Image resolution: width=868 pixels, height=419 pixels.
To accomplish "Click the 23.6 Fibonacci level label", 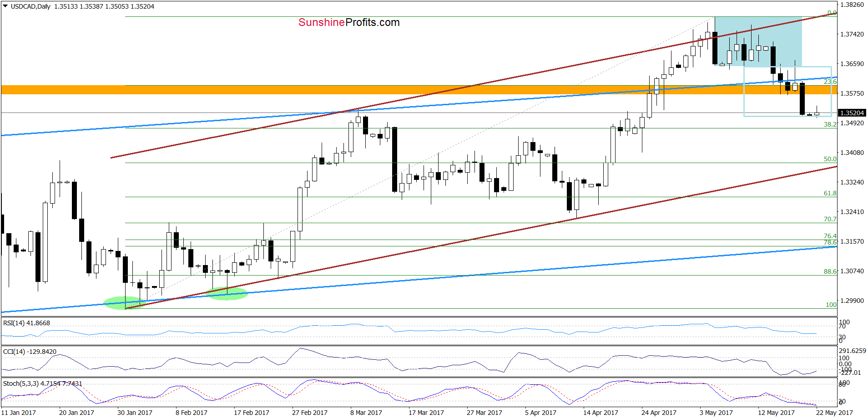I will (x=830, y=82).
